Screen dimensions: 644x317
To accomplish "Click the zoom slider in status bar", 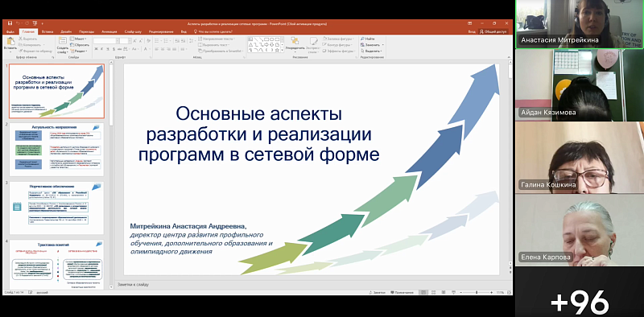I will pyautogui.click(x=477, y=292).
